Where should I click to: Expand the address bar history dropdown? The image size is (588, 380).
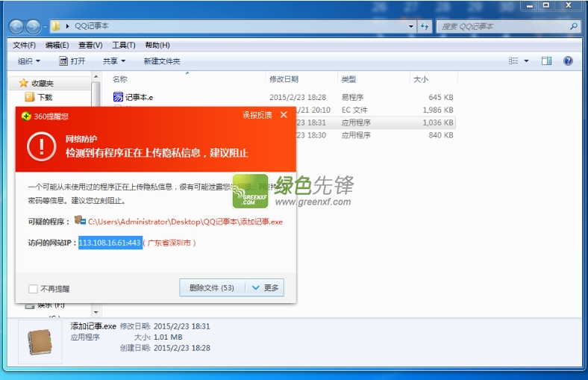coord(411,26)
